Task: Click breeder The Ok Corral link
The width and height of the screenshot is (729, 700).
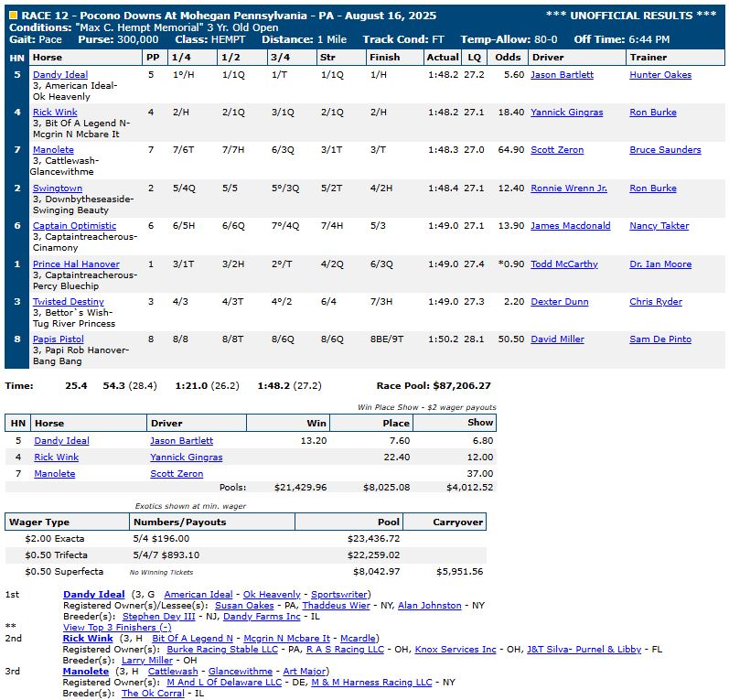Action: coord(154,694)
